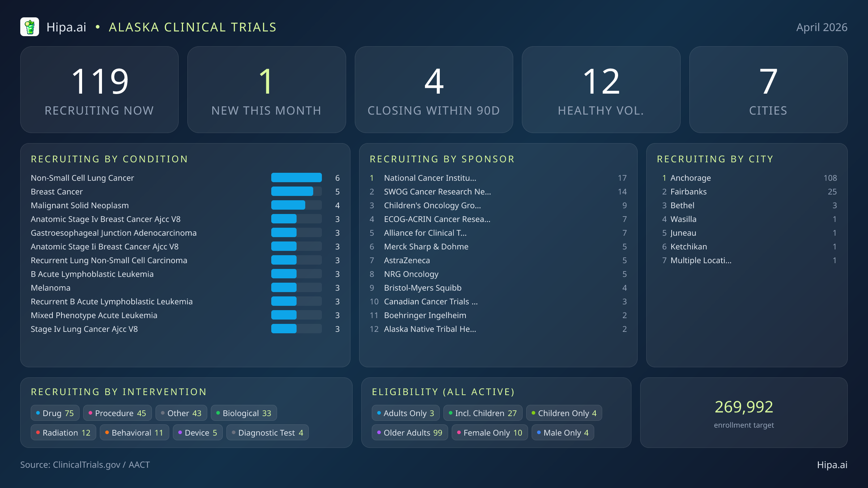Click the Hipa.ai logo icon
Image resolution: width=868 pixels, height=488 pixels.
click(x=30, y=27)
